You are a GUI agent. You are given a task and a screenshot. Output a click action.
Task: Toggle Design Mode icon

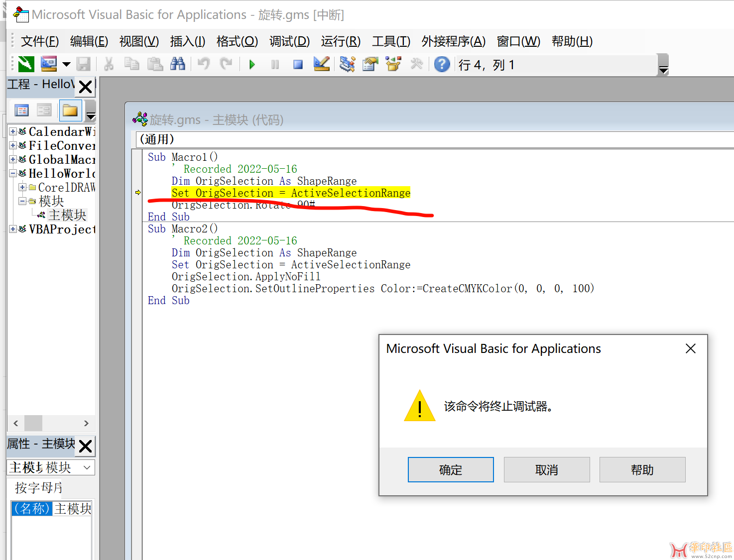click(x=321, y=64)
